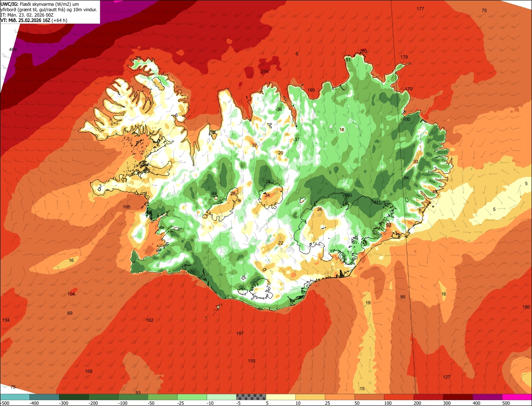Image resolution: width=532 pixels, height=406 pixels.
Task: Click the map value '51' on the northern peninsula
Action: point(348,60)
